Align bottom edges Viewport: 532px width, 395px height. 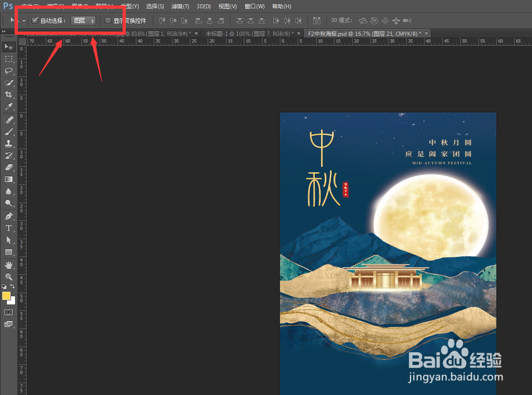pyautogui.click(x=184, y=21)
